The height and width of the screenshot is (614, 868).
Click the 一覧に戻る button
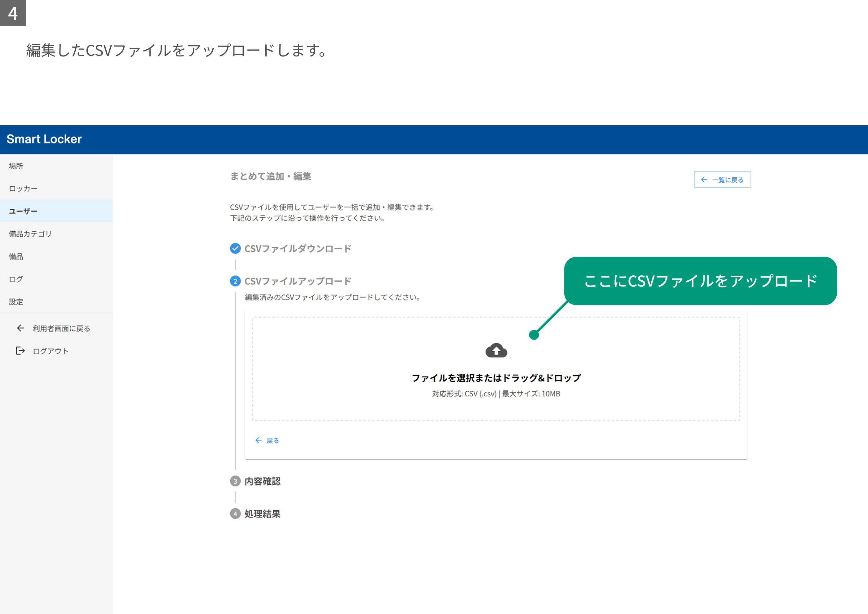click(722, 180)
